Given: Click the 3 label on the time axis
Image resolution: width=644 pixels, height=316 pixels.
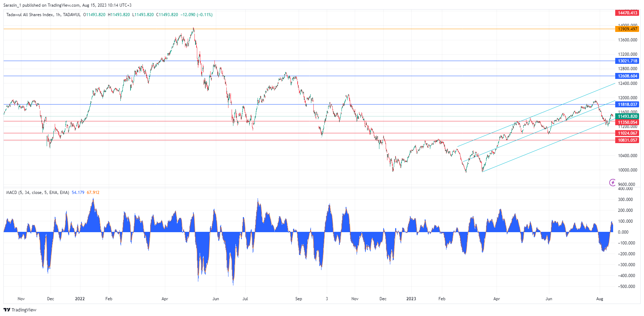Looking at the screenshot, I should [327, 299].
